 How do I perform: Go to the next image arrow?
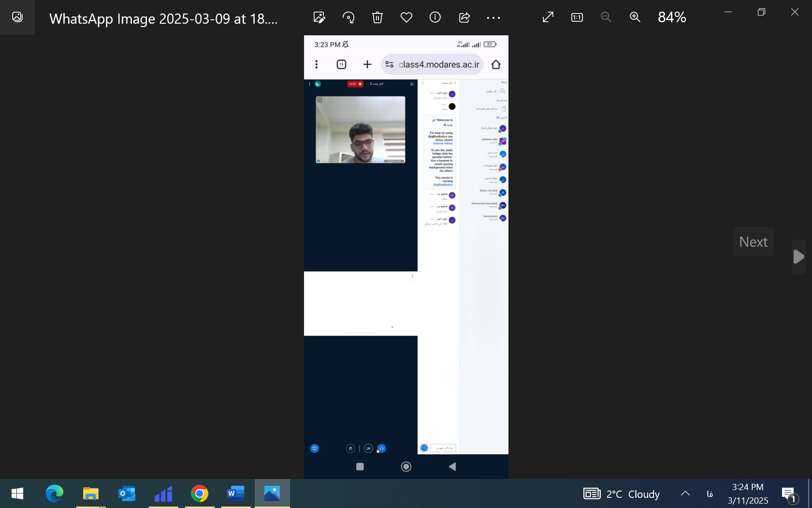(x=798, y=256)
